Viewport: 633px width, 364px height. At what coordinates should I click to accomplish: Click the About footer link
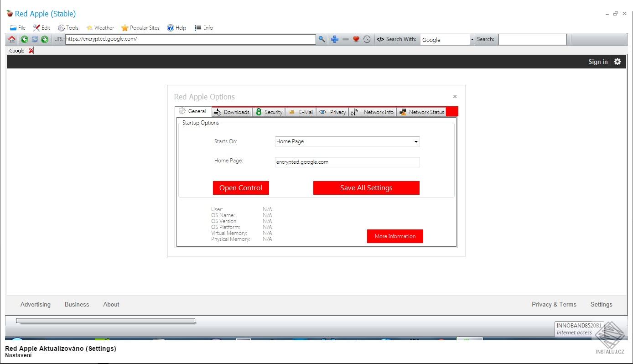(111, 305)
